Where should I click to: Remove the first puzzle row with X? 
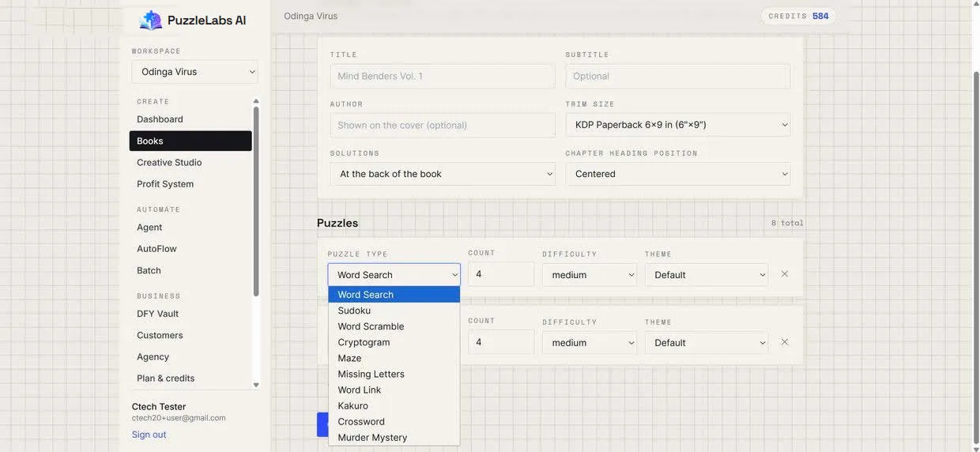click(785, 274)
